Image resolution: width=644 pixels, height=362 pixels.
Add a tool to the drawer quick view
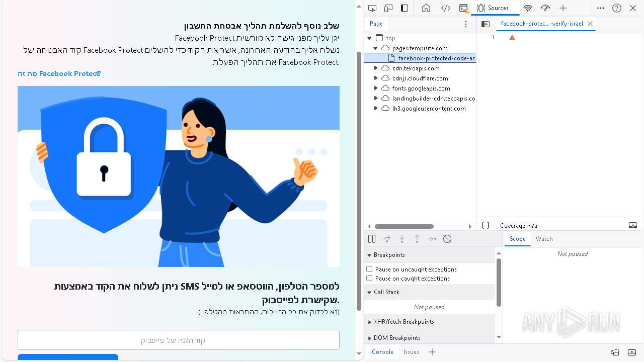pyautogui.click(x=432, y=352)
